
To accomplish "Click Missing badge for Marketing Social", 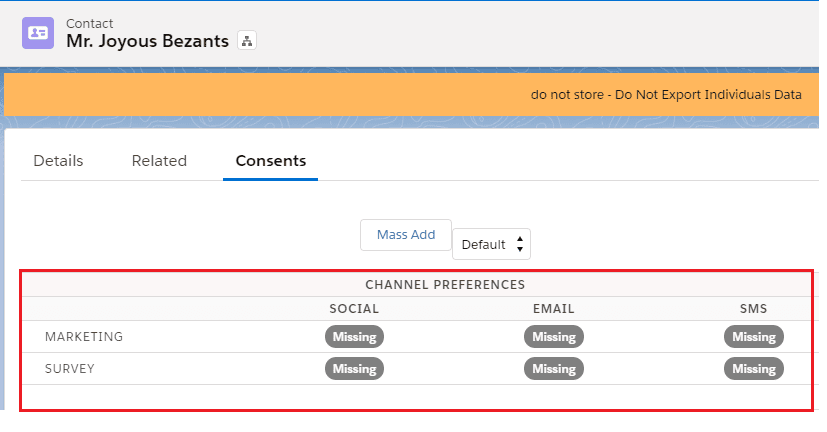I will point(354,337).
